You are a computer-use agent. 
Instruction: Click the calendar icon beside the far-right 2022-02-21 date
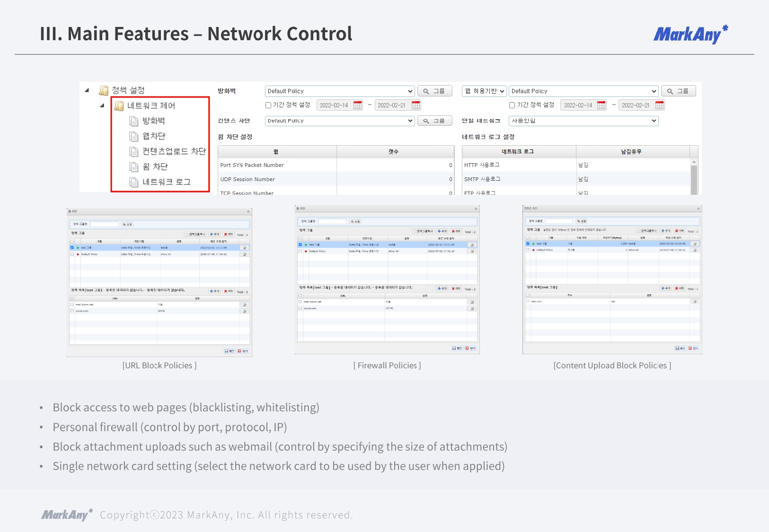659,105
